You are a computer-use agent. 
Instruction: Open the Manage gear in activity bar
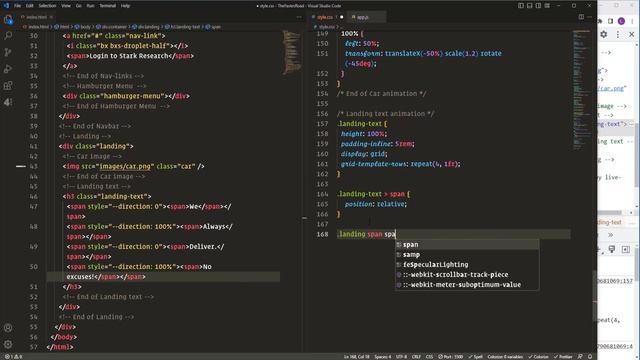tap(8, 344)
